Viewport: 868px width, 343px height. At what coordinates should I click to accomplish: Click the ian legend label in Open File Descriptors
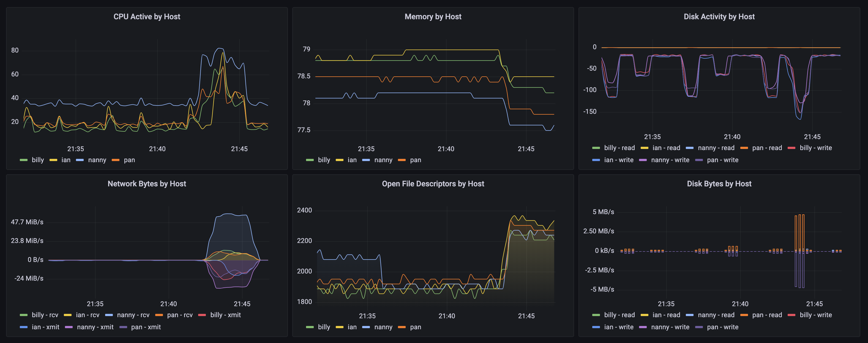click(352, 327)
